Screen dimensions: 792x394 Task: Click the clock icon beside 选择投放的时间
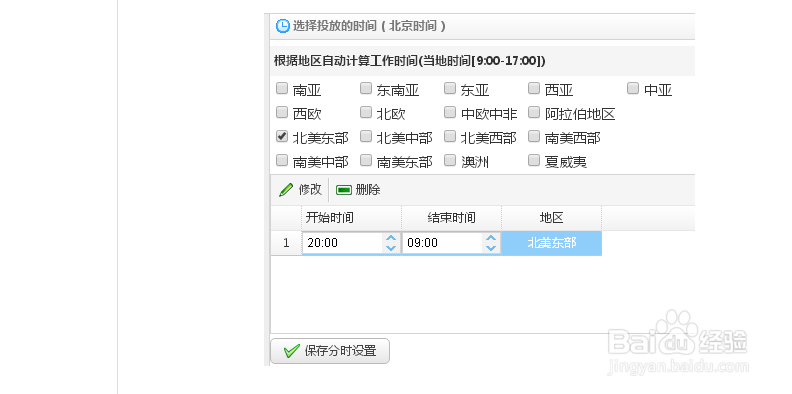[x=283, y=26]
